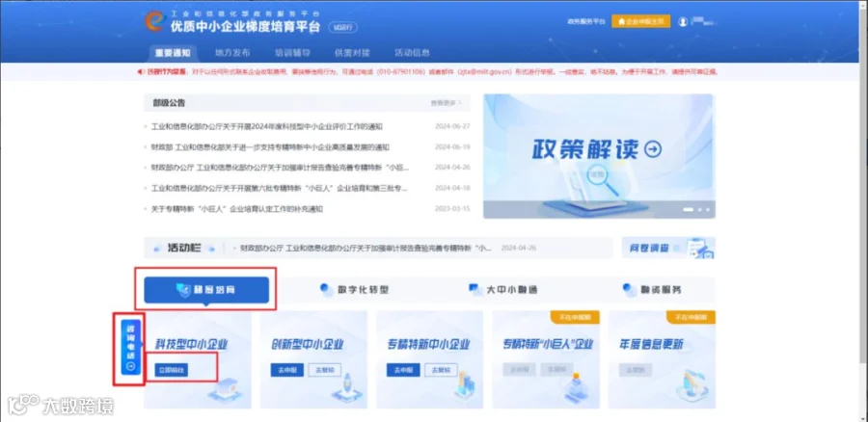Open notice on 2024年度科技型中小企业评价工作
The width and height of the screenshot is (868, 422).
click(267, 126)
